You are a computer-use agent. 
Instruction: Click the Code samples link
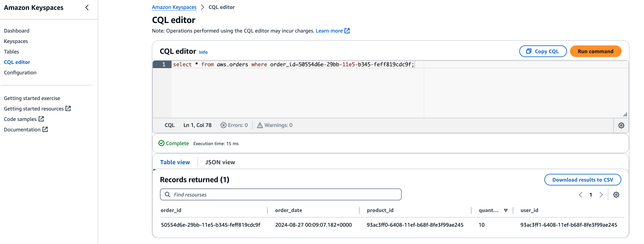coord(24,119)
